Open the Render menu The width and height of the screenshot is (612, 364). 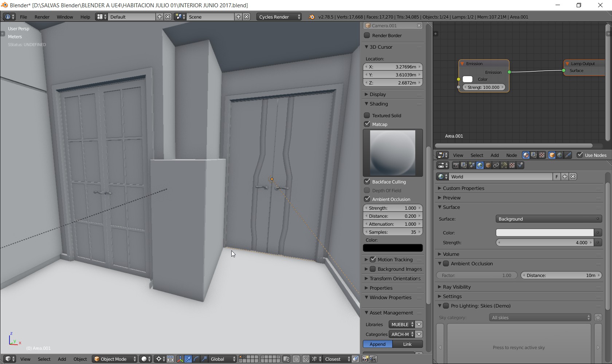pos(42,17)
